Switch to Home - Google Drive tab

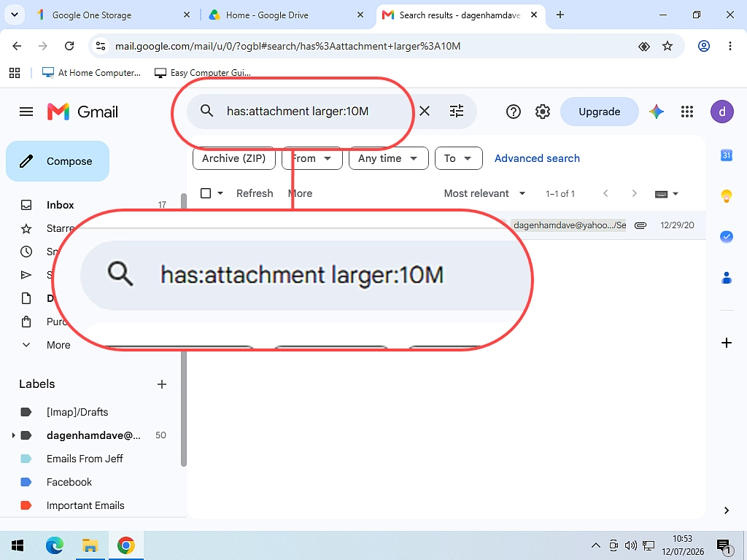[287, 15]
